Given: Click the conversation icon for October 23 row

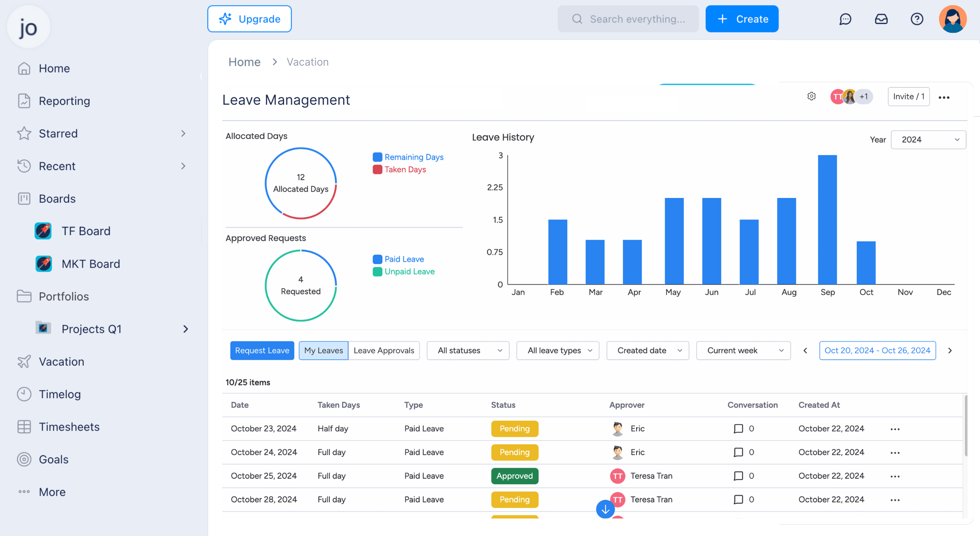Looking at the screenshot, I should [x=738, y=429].
